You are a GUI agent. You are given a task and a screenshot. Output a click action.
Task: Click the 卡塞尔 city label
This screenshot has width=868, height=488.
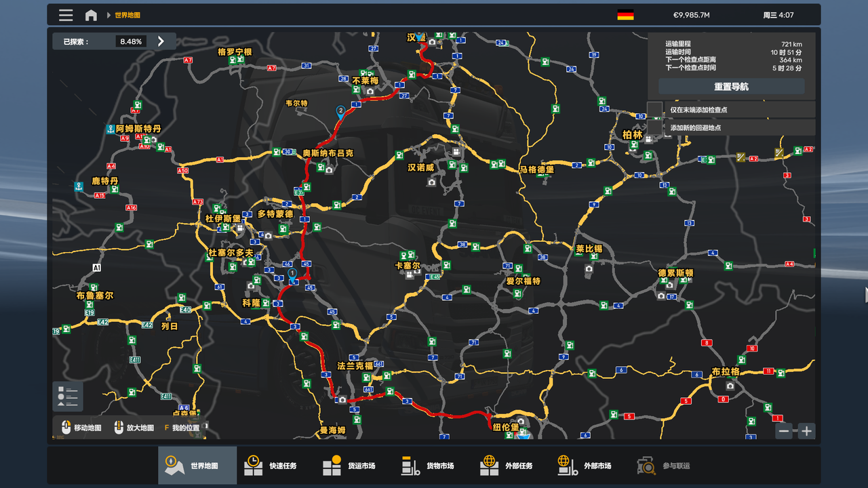pyautogui.click(x=408, y=266)
